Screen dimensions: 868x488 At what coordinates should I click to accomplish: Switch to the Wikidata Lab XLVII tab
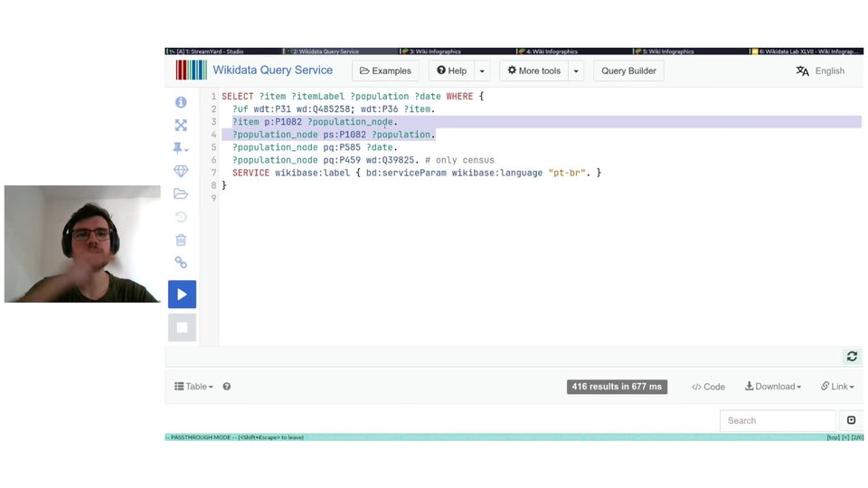pyautogui.click(x=807, y=52)
